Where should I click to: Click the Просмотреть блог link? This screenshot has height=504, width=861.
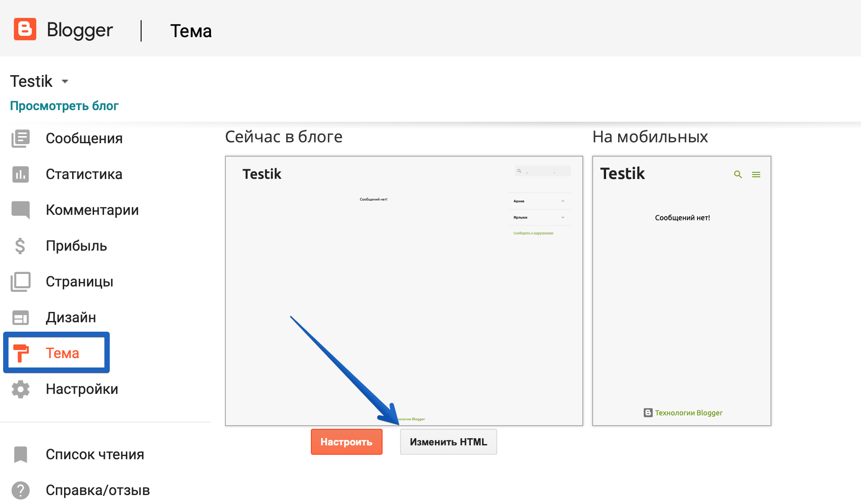coord(64,106)
